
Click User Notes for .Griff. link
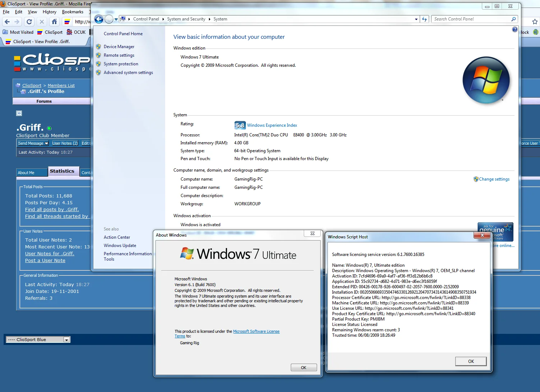pyautogui.click(x=50, y=254)
